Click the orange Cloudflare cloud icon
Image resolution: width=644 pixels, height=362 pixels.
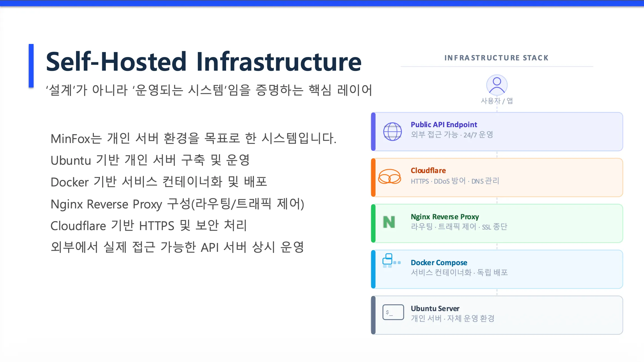click(390, 177)
